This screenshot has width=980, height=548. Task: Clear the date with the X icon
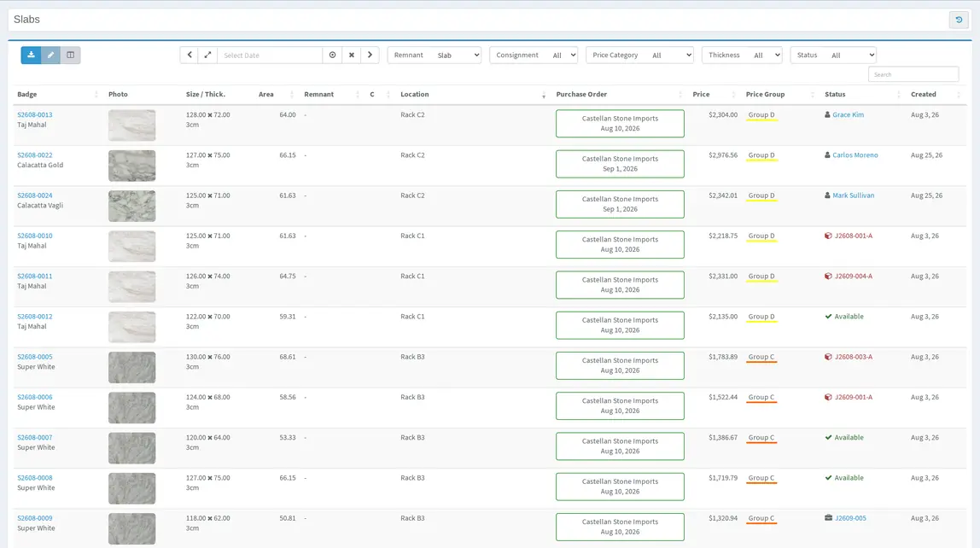pos(351,55)
